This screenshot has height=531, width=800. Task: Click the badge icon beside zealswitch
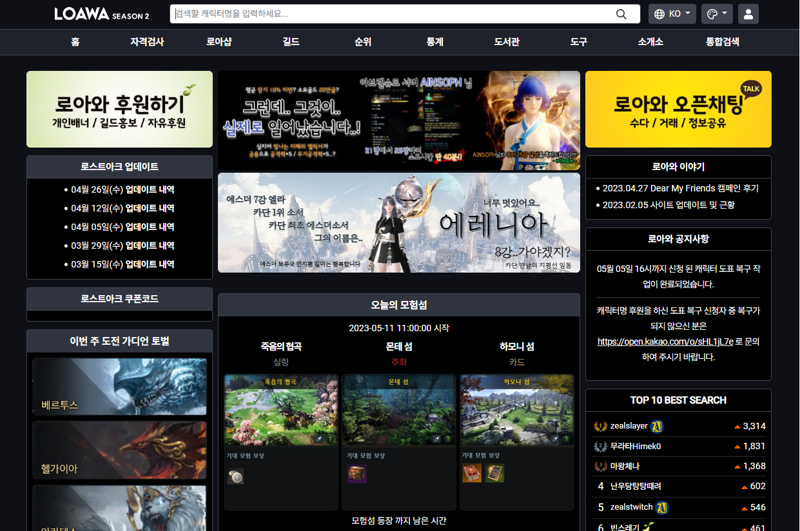coord(662,507)
